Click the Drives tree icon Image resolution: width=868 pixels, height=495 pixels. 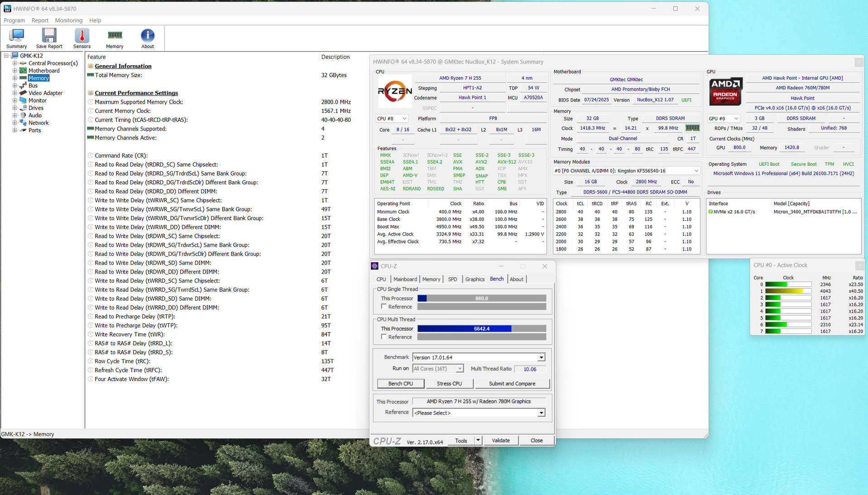coord(23,108)
